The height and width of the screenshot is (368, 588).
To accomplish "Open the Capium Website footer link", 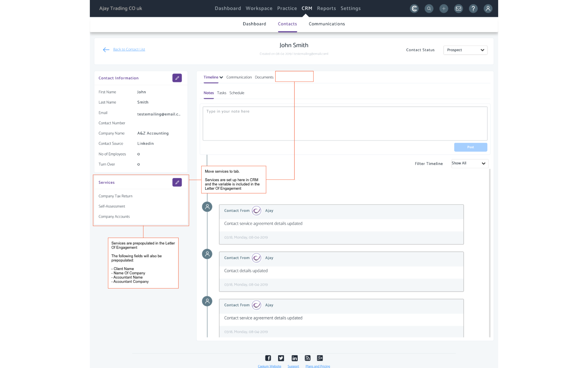I will tap(269, 366).
